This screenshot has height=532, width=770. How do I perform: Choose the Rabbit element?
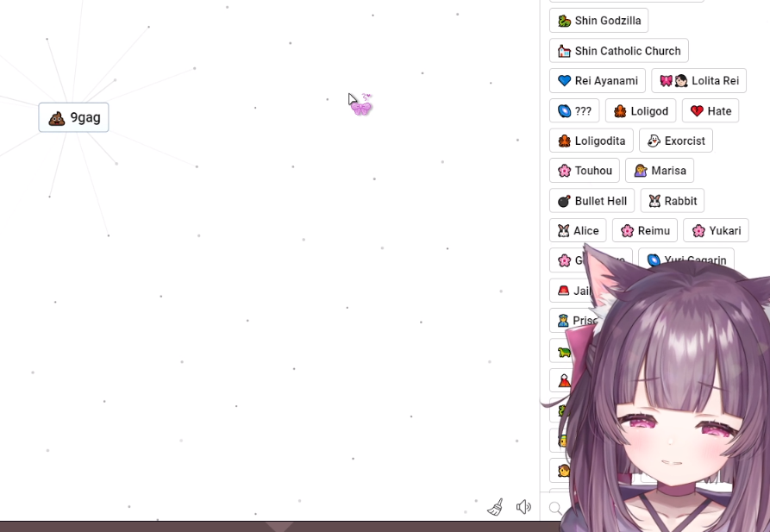click(x=673, y=201)
